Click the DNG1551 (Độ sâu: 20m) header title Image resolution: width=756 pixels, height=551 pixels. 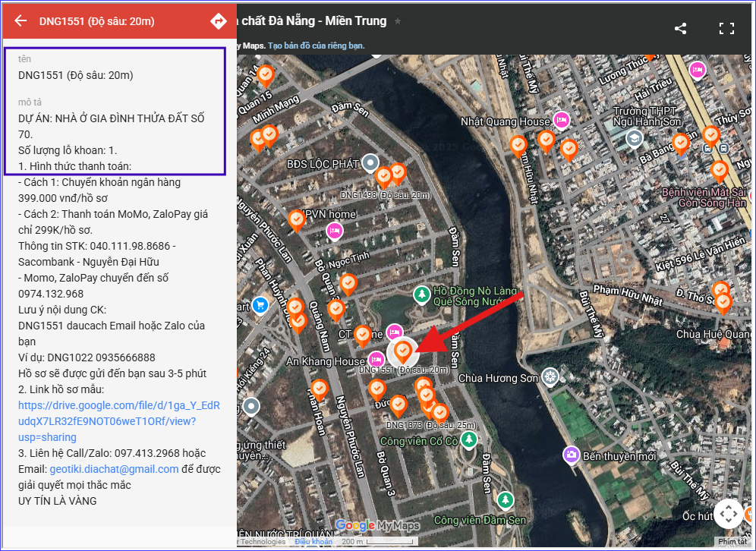pyautogui.click(x=97, y=21)
